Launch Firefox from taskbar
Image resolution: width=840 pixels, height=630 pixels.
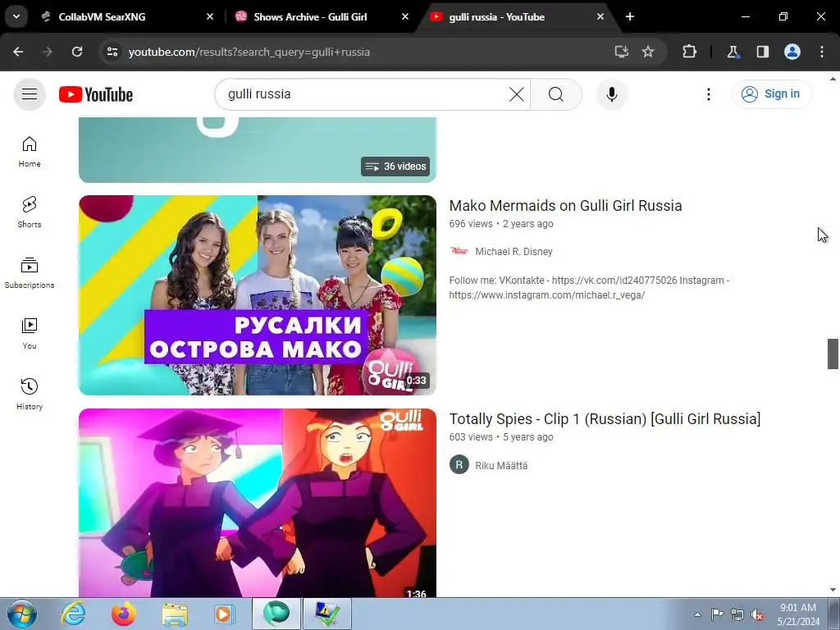(124, 614)
